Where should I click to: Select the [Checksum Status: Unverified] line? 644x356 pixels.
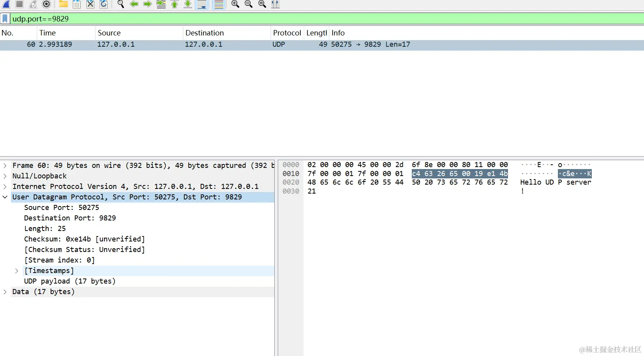pos(85,250)
